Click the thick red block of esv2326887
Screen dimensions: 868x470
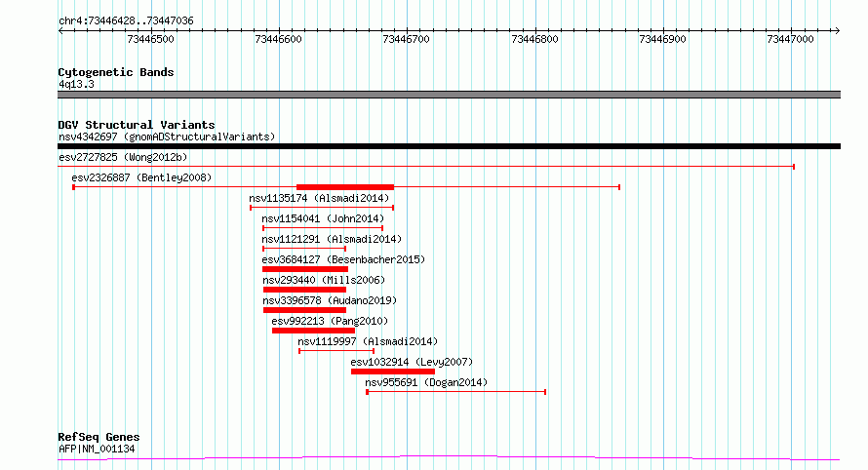coord(345,187)
